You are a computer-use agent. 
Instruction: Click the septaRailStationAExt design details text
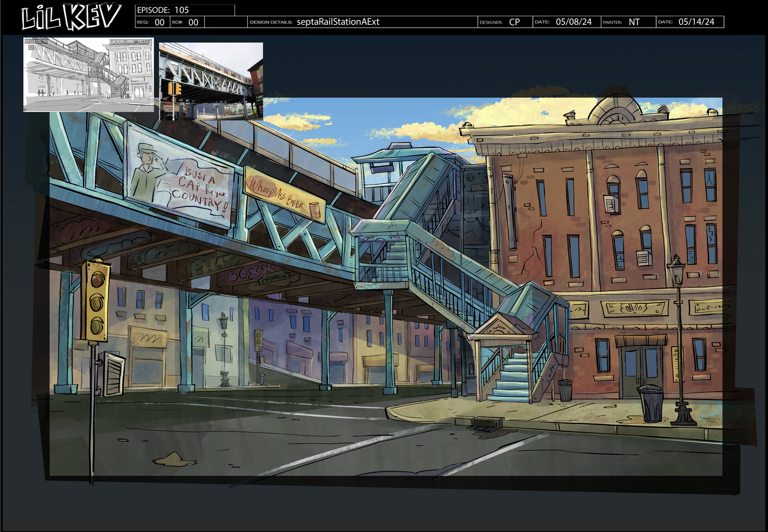pyautogui.click(x=338, y=22)
